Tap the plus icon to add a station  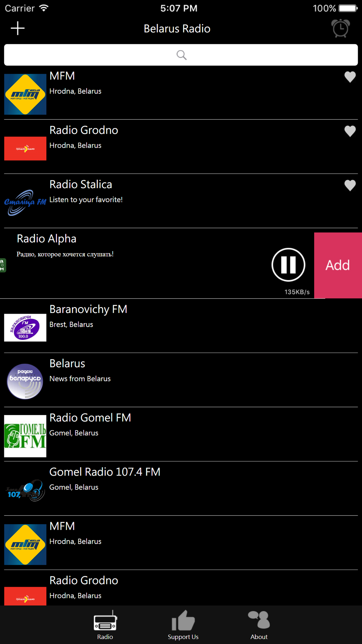pyautogui.click(x=17, y=28)
